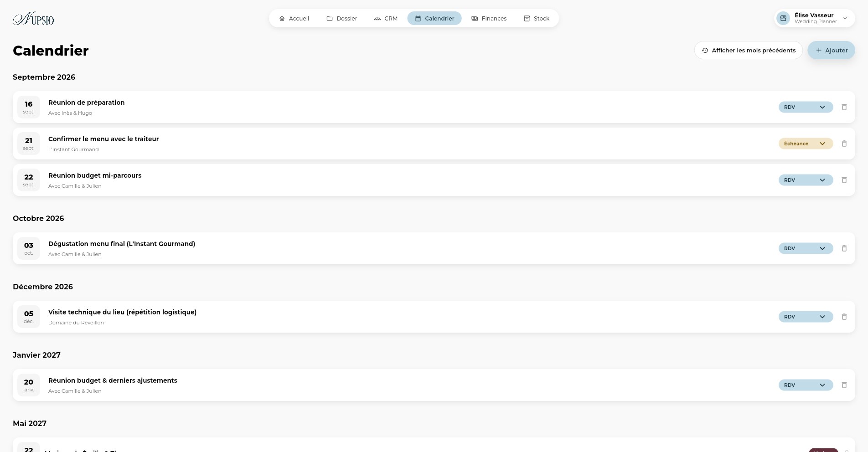Image resolution: width=868 pixels, height=452 pixels.
Task: Select the Calendrier tab
Action: tap(434, 18)
